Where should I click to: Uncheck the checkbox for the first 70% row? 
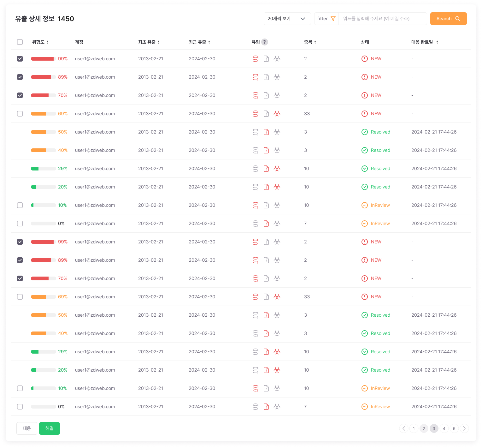point(20,95)
